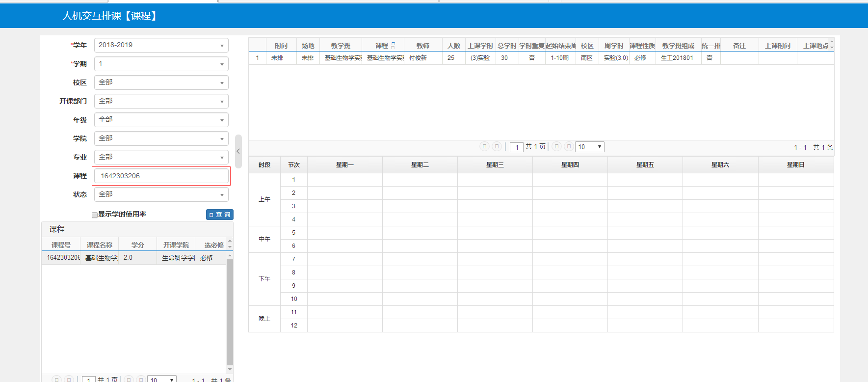Click first-page icon in top table pager
This screenshot has height=382, width=868.
coord(484,146)
